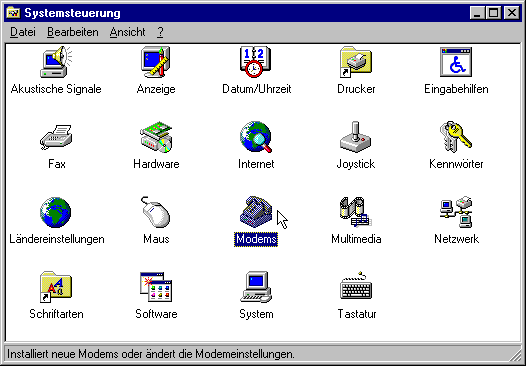Click the Datum/Uhrzeit calendar clock icon
This screenshot has height=366, width=526.
click(256, 62)
